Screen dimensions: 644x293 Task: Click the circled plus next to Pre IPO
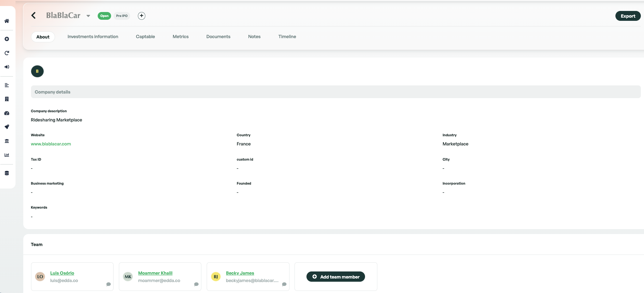tap(141, 16)
